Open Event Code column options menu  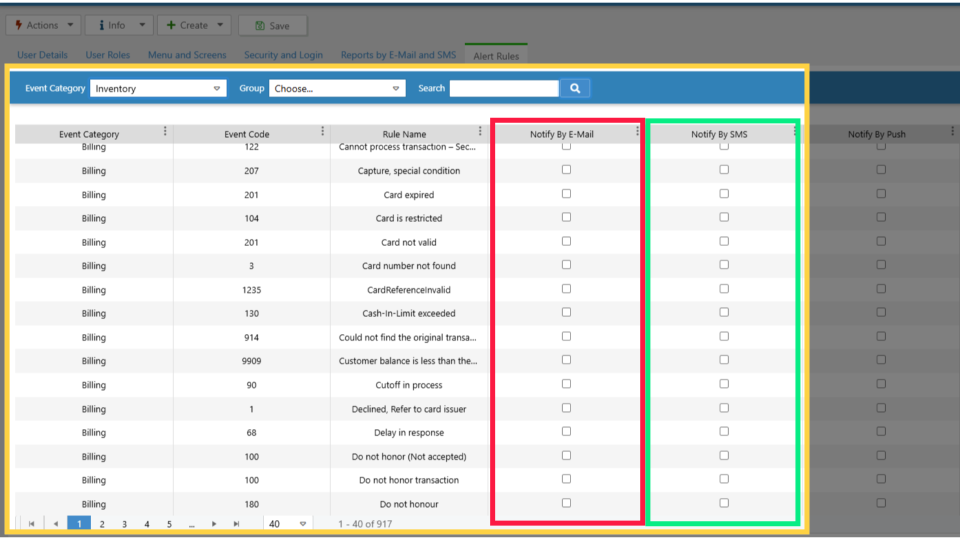coord(322,132)
